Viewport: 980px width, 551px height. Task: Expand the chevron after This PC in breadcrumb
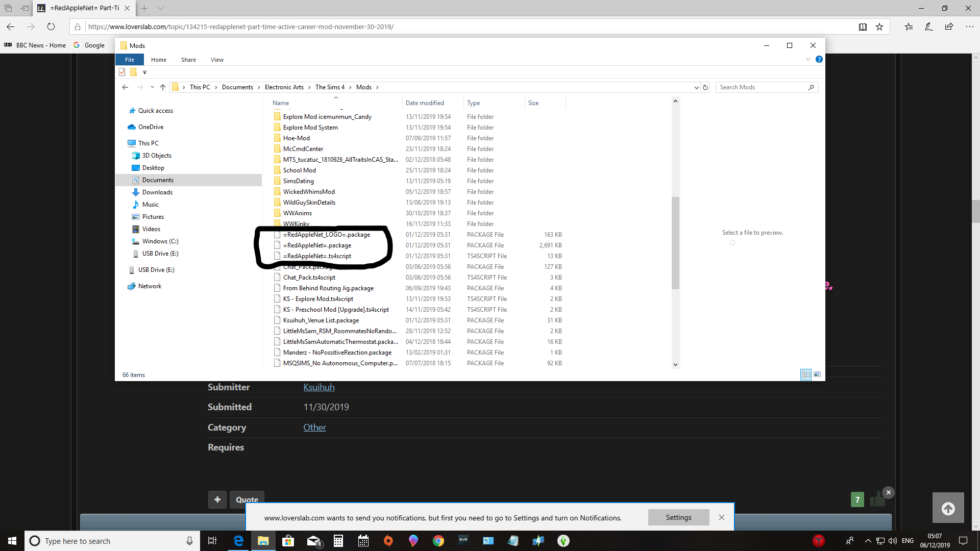click(x=216, y=87)
